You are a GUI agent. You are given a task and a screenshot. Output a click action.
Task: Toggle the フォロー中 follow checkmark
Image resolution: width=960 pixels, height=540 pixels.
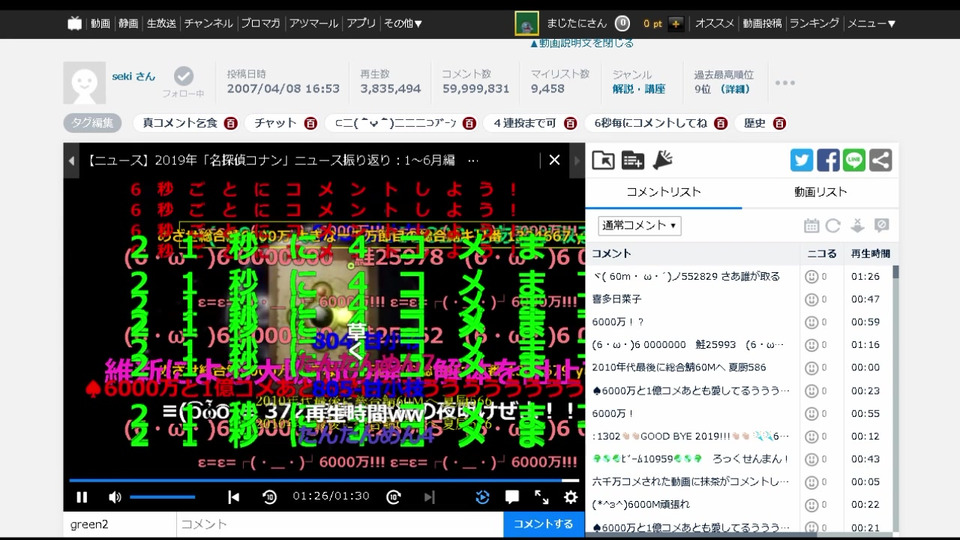point(184,76)
